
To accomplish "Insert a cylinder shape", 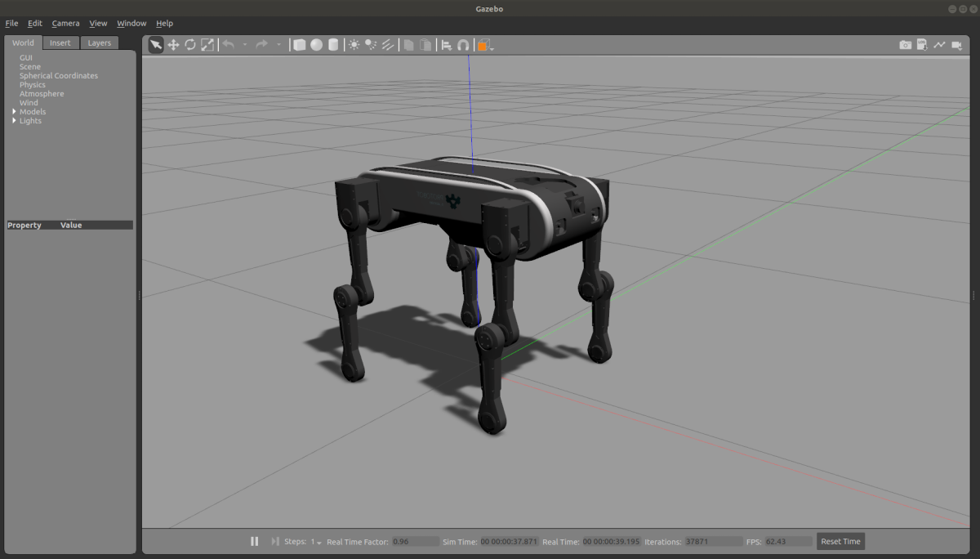I will point(333,45).
